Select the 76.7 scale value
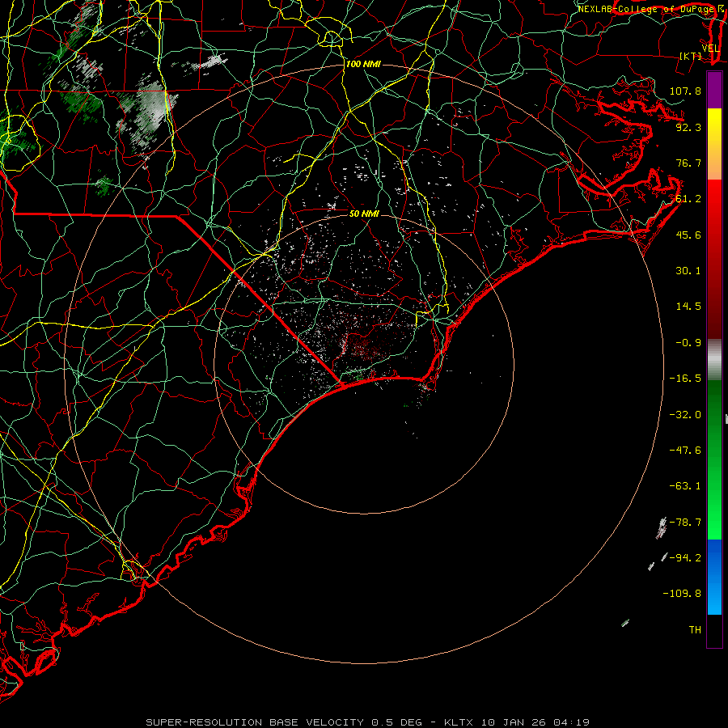Viewport: 728px width, 728px height. click(688, 163)
